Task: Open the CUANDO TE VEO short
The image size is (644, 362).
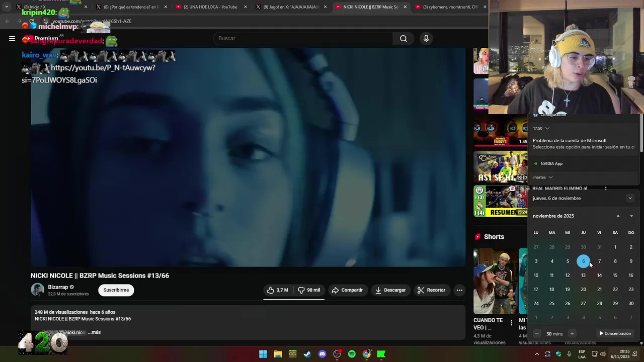Action: coord(495,281)
